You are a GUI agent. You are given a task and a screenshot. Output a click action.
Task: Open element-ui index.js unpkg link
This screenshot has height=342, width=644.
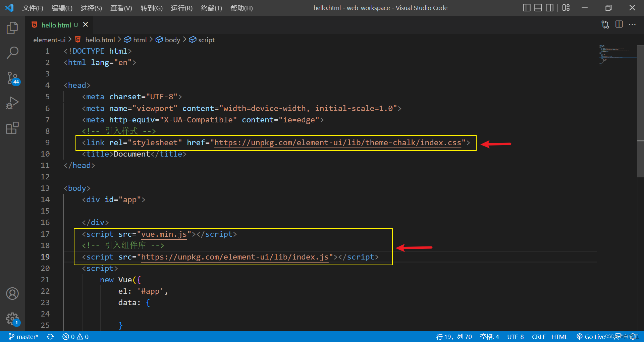pos(235,257)
